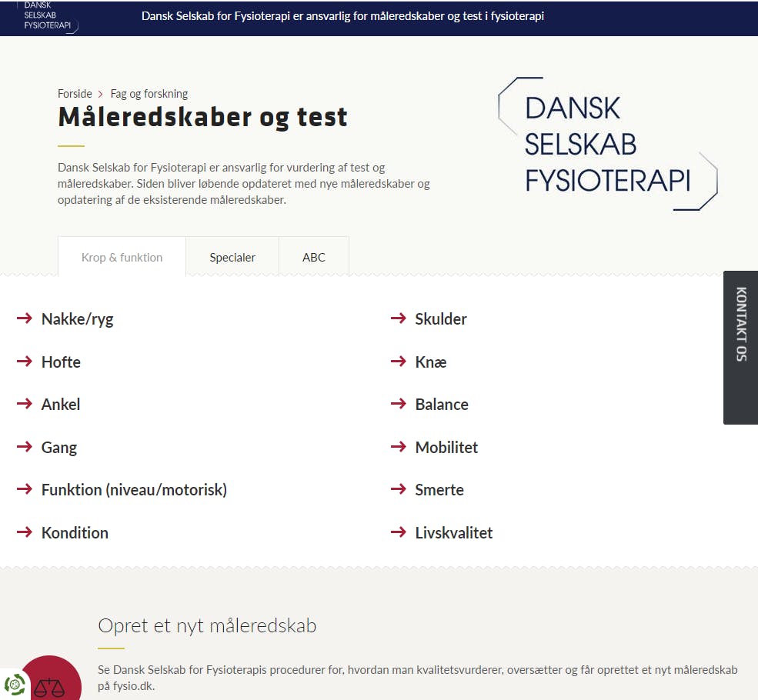Click the arrow icon beside Gang
Screen dimensions: 758x700
pyautogui.click(x=25, y=447)
